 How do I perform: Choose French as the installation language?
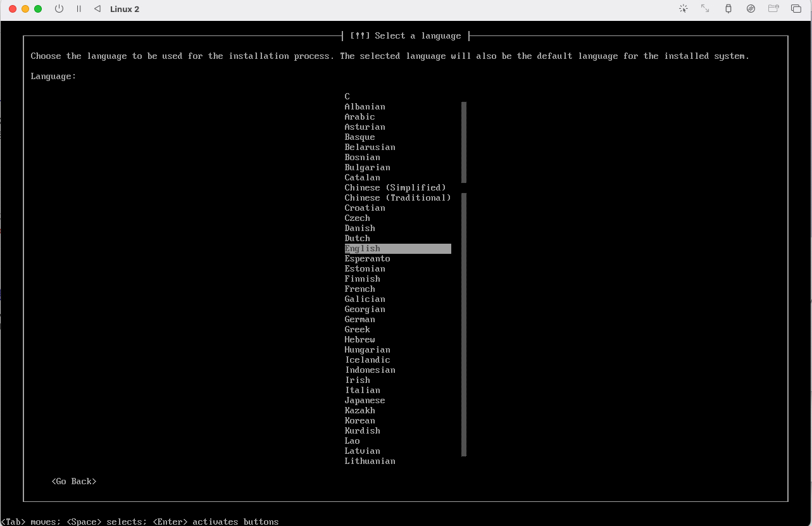(x=359, y=289)
